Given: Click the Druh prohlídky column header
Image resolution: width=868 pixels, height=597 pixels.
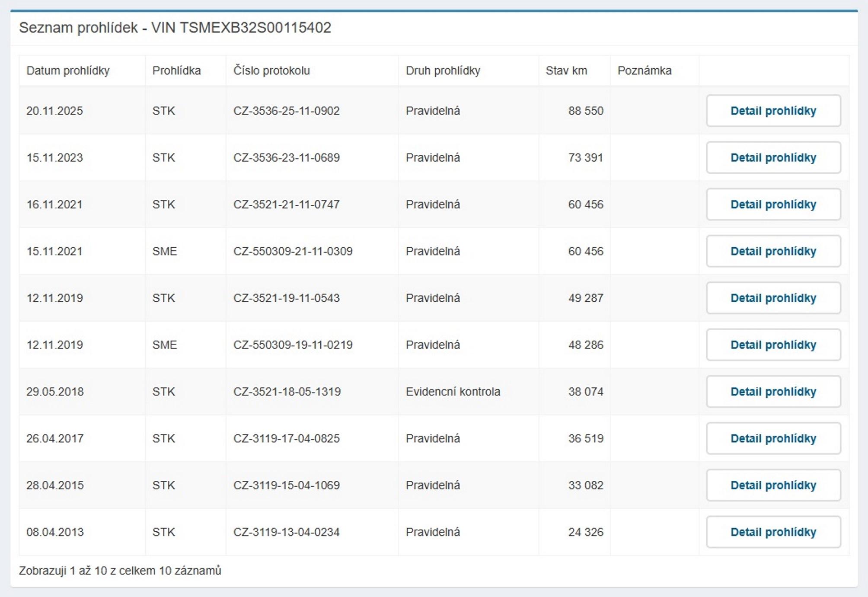Looking at the screenshot, I should point(443,70).
